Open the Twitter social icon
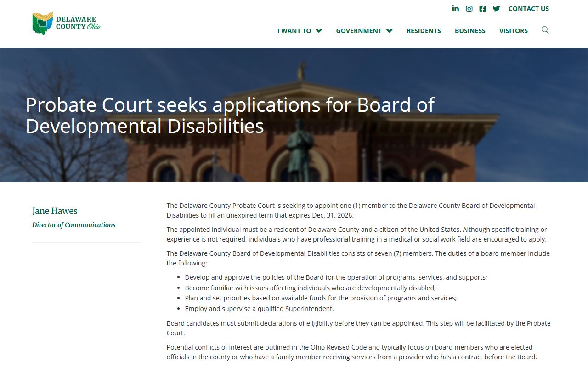The image size is (588, 368). click(496, 9)
